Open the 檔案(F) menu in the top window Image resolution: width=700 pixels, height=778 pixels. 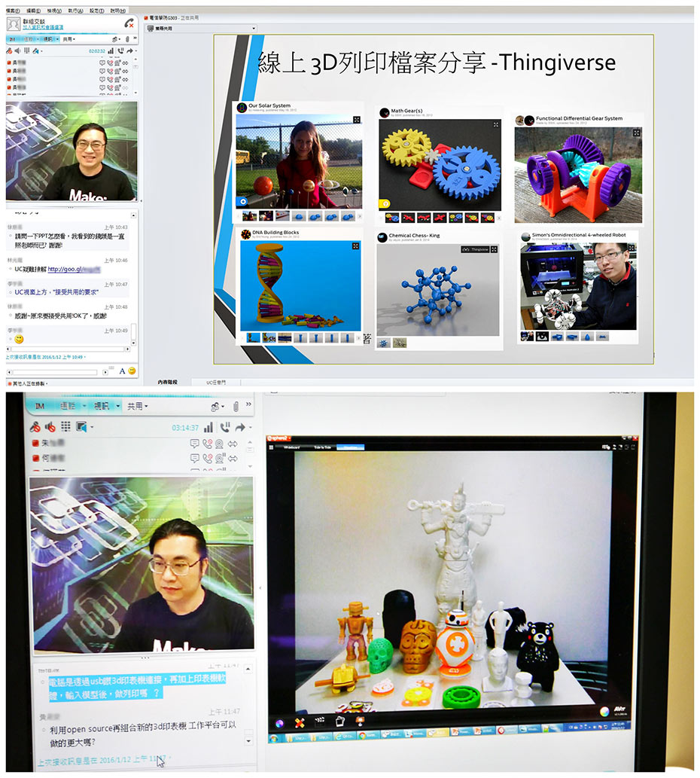point(13,11)
